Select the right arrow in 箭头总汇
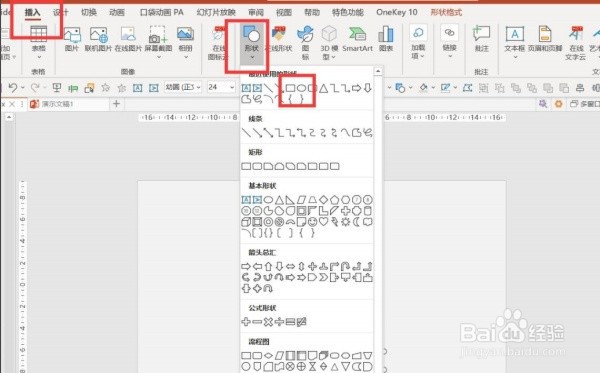 point(246,266)
